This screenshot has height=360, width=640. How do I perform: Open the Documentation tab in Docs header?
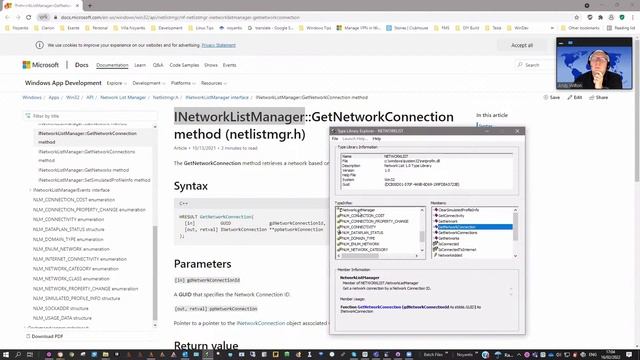click(x=112, y=65)
